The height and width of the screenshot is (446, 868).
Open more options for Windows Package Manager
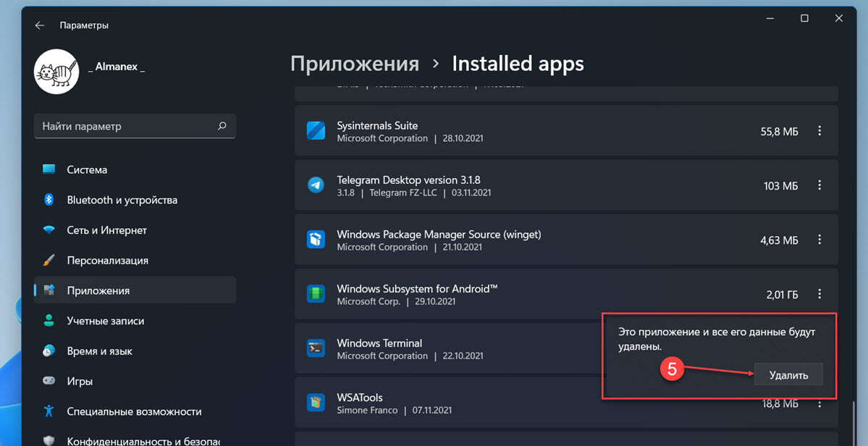click(819, 240)
